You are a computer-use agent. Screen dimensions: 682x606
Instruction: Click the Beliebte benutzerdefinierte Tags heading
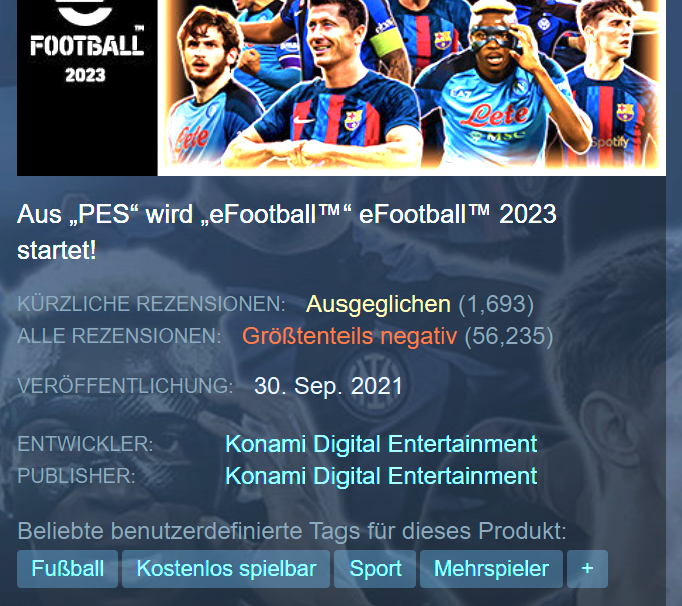(x=292, y=531)
